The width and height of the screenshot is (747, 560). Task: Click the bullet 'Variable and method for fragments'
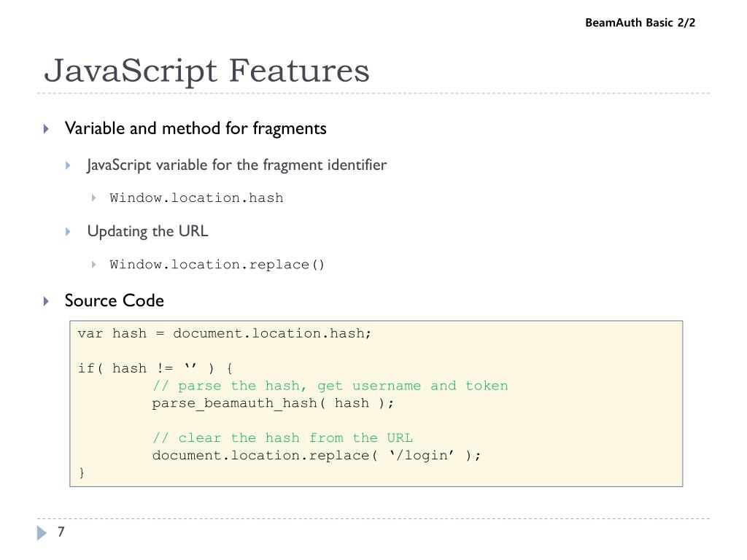pos(196,128)
